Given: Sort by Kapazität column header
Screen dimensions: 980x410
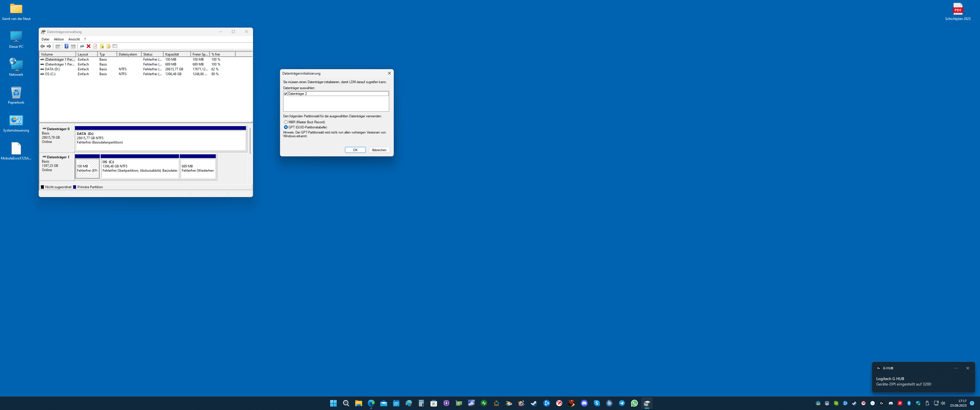Looking at the screenshot, I should pos(177,54).
